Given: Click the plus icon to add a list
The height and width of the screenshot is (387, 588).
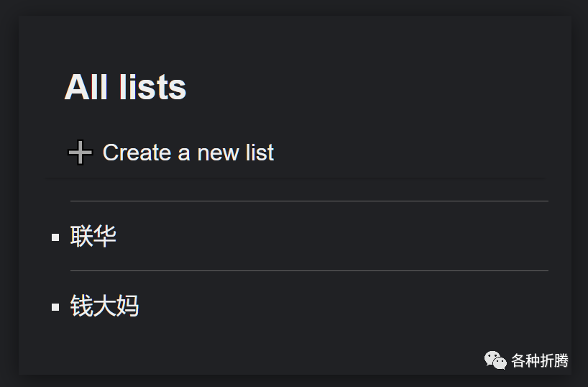Looking at the screenshot, I should 81,152.
